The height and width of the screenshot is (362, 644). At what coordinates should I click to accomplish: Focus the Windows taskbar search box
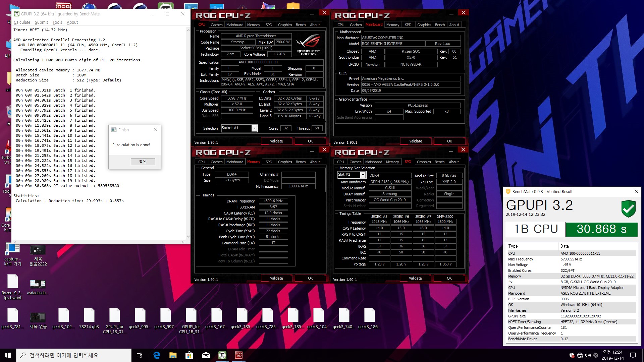[x=74, y=355]
